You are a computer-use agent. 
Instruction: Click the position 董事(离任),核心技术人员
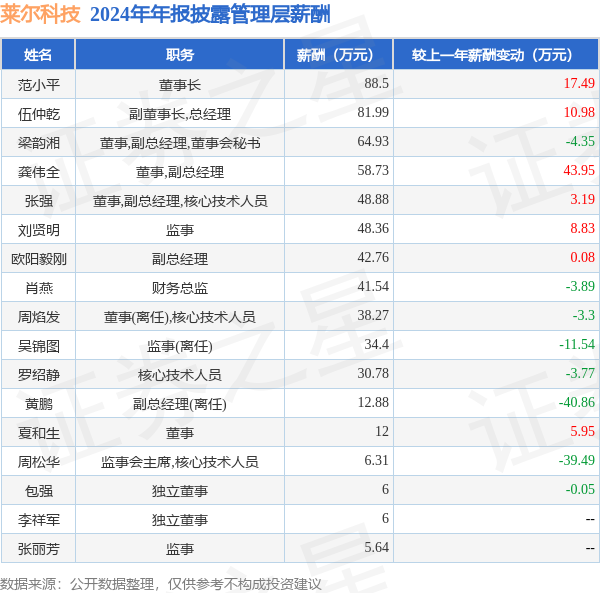pyautogui.click(x=180, y=317)
